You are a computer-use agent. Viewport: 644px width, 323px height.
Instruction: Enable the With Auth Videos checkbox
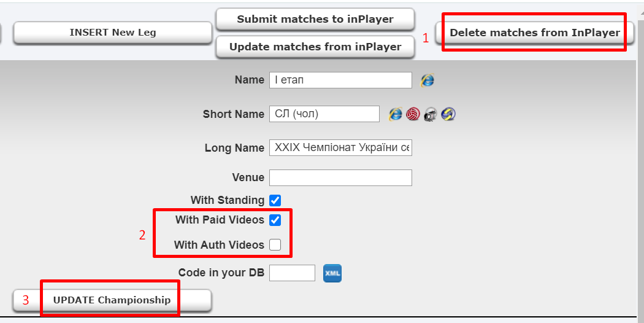pyautogui.click(x=275, y=245)
